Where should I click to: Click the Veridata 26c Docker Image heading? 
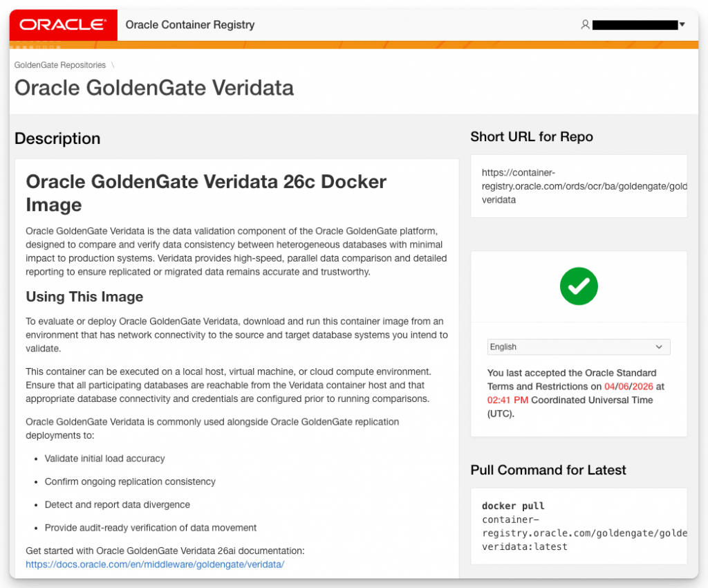(206, 193)
